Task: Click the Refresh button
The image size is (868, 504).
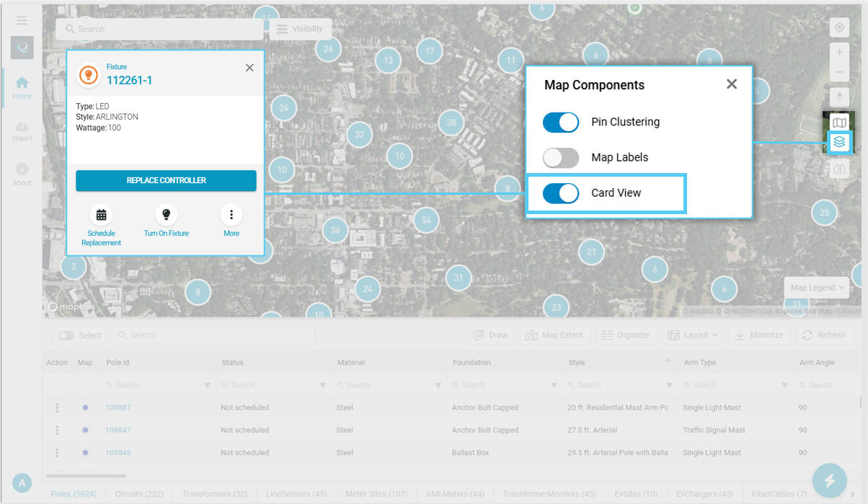Action: pyautogui.click(x=823, y=335)
